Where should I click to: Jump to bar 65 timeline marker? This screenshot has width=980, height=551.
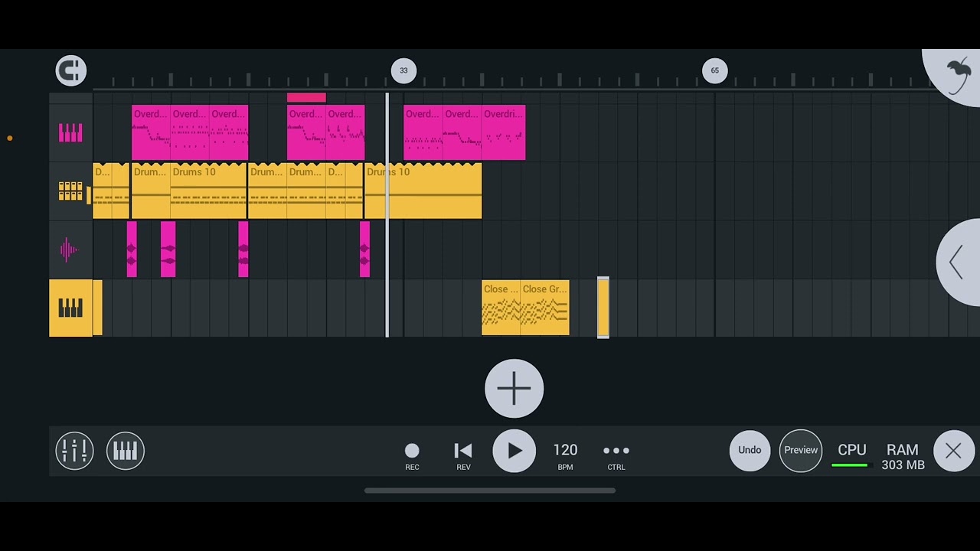pos(714,70)
